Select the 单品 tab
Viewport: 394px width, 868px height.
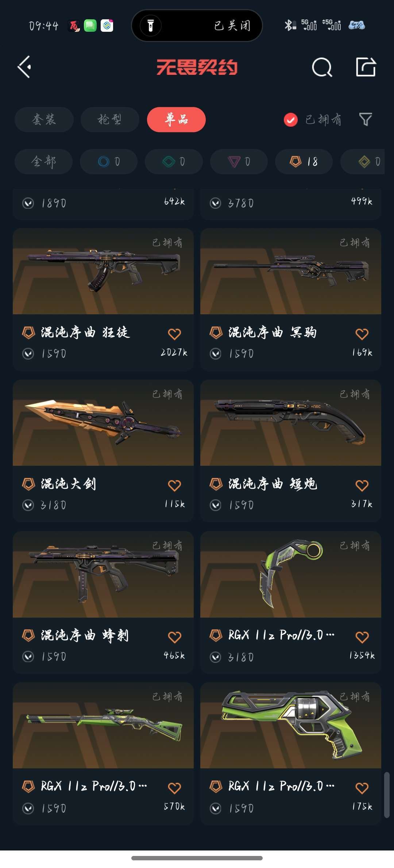pyautogui.click(x=176, y=119)
